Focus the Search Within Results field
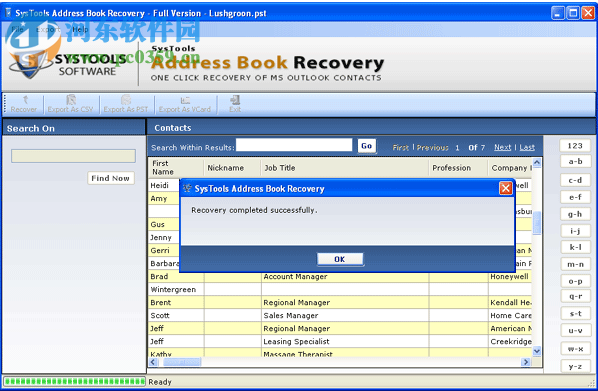The height and width of the screenshot is (391, 598). (294, 145)
